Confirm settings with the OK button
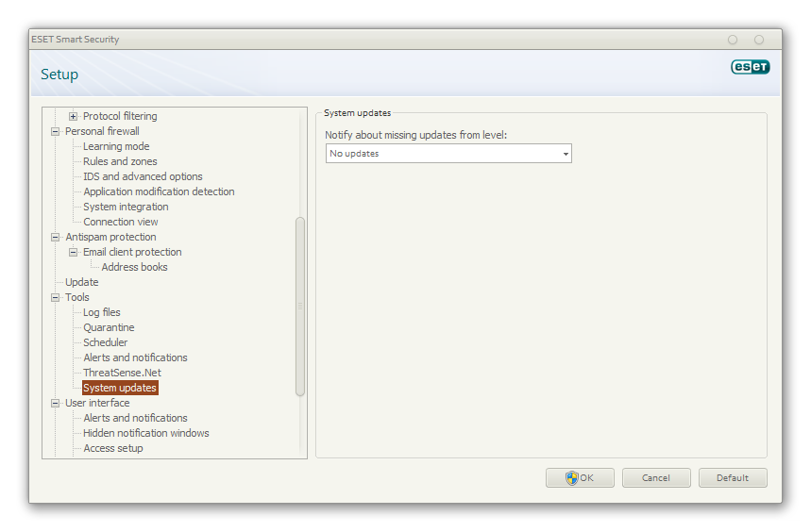The width and height of the screenshot is (811, 532). pos(580,478)
